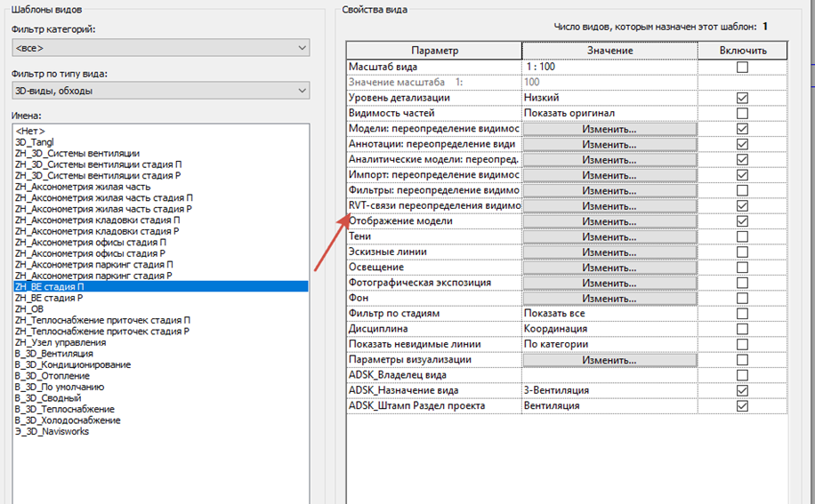Select Э_3D_Navisworks view template

(52, 431)
